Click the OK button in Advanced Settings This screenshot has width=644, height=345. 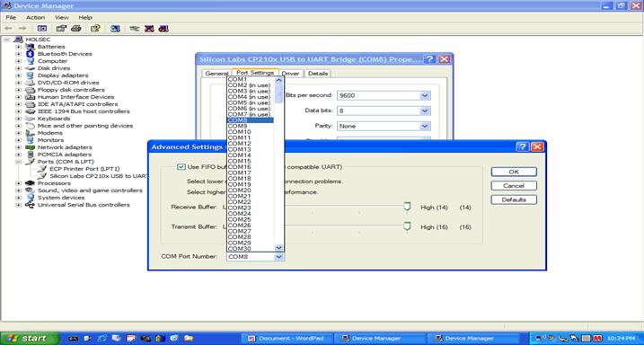514,172
